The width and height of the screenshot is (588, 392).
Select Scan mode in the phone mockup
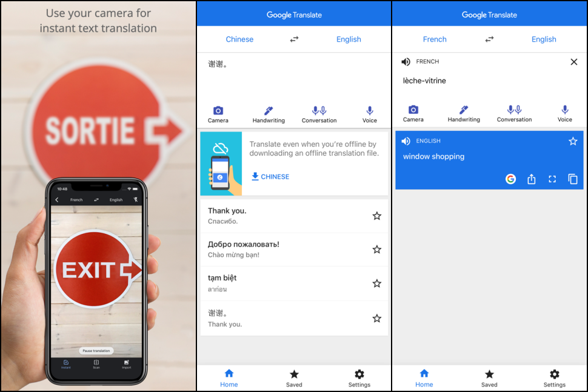pyautogui.click(x=96, y=364)
